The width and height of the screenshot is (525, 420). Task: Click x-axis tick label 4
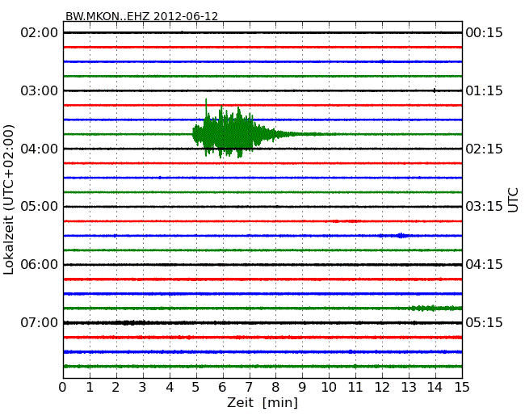pyautogui.click(x=170, y=387)
